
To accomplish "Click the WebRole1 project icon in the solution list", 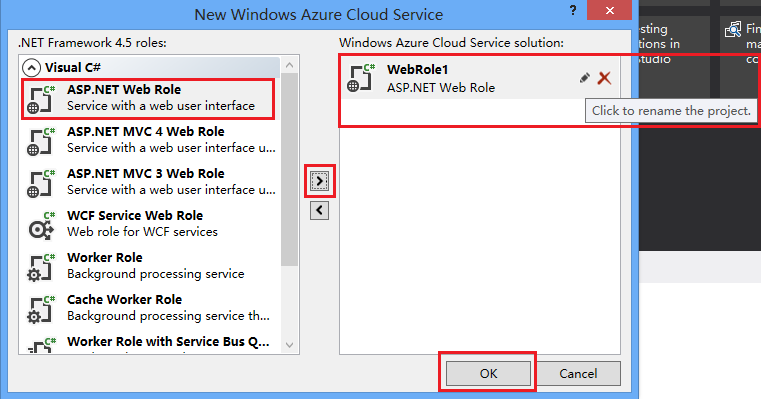I will 362,78.
